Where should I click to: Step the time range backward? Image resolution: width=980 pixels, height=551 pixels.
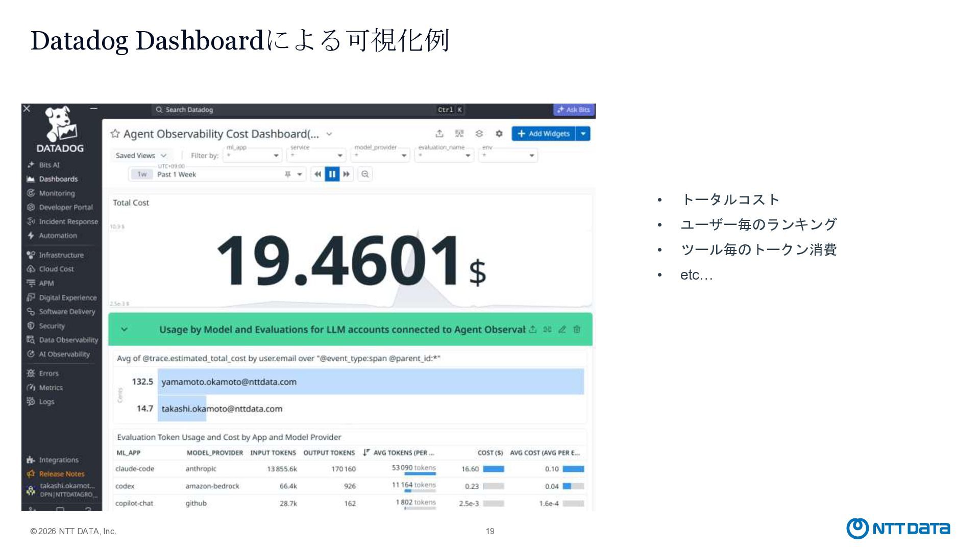pos(317,174)
